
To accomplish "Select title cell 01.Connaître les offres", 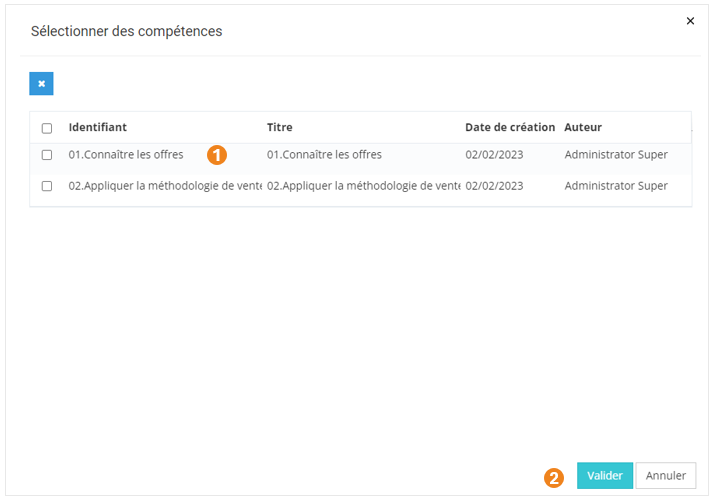I will click(x=324, y=155).
